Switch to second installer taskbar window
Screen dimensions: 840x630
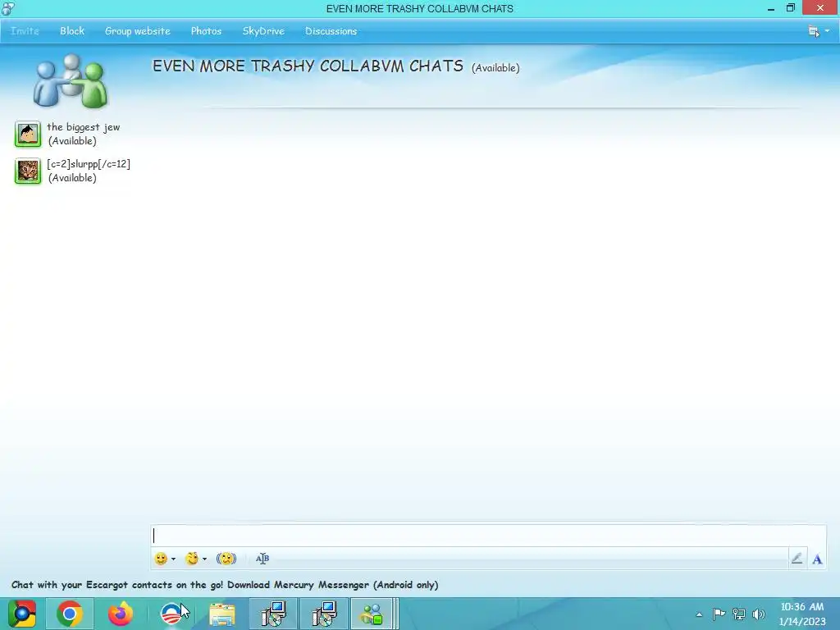[324, 614]
